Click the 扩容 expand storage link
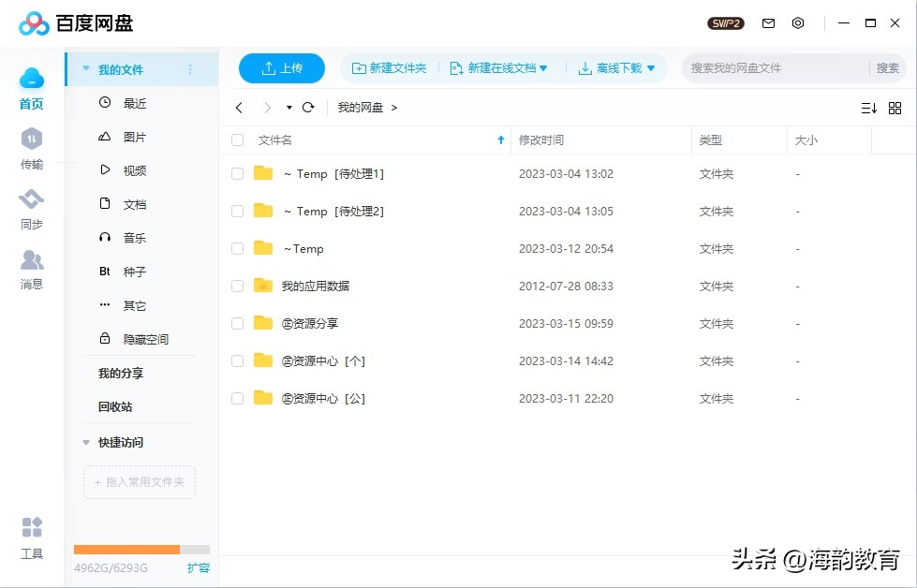This screenshot has width=917, height=588. click(199, 567)
